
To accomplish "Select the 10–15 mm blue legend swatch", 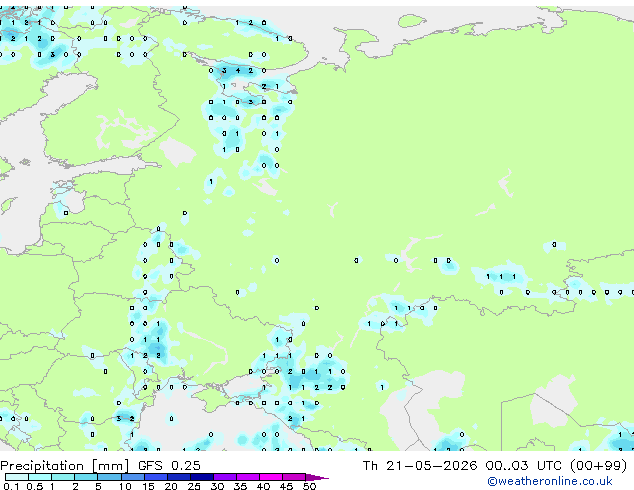I will tap(132, 477).
